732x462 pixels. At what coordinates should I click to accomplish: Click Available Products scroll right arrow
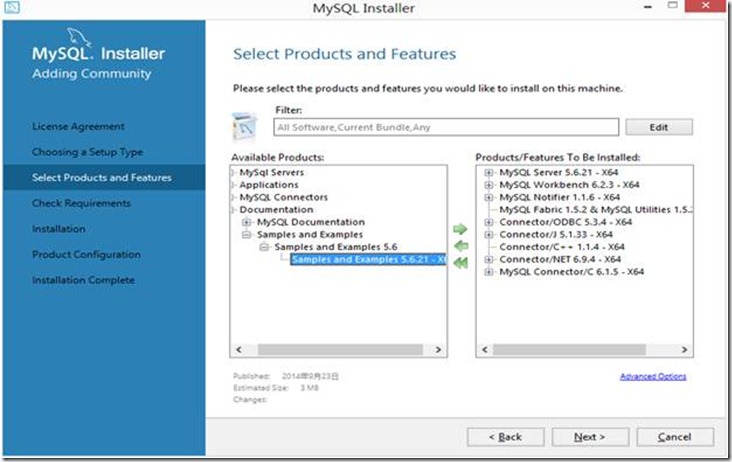(x=438, y=350)
